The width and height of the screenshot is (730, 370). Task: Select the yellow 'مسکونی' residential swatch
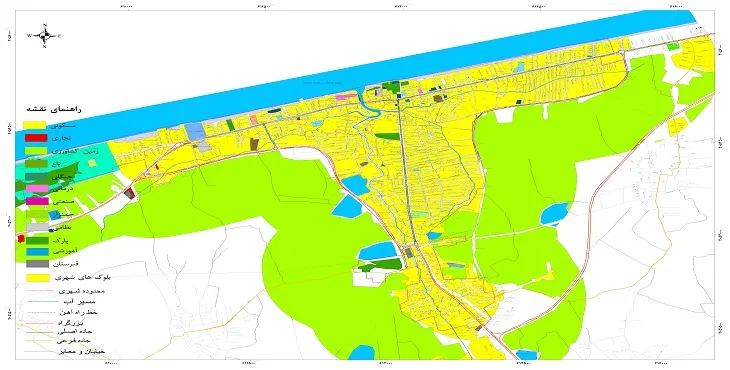pyautogui.click(x=34, y=125)
